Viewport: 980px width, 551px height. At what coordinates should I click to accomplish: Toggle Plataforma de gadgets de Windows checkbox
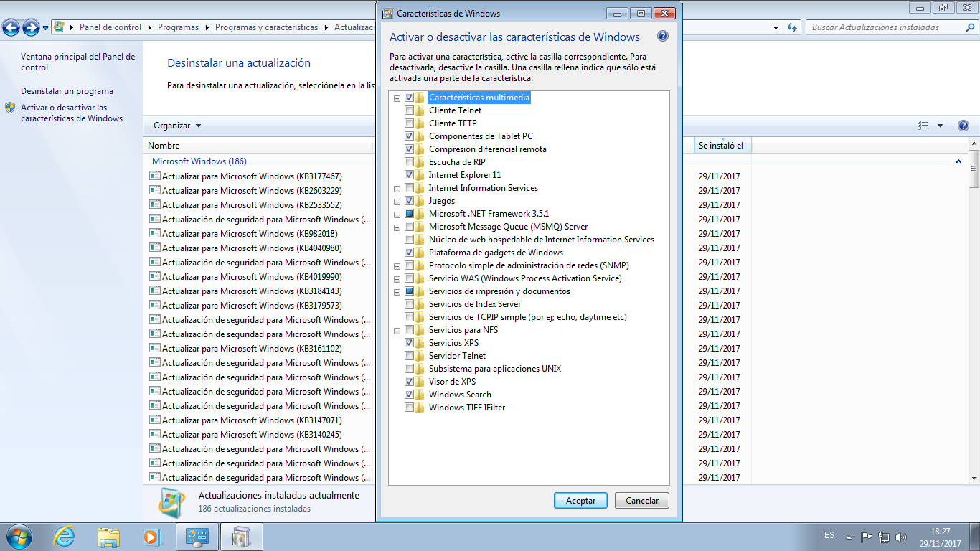pyautogui.click(x=409, y=253)
